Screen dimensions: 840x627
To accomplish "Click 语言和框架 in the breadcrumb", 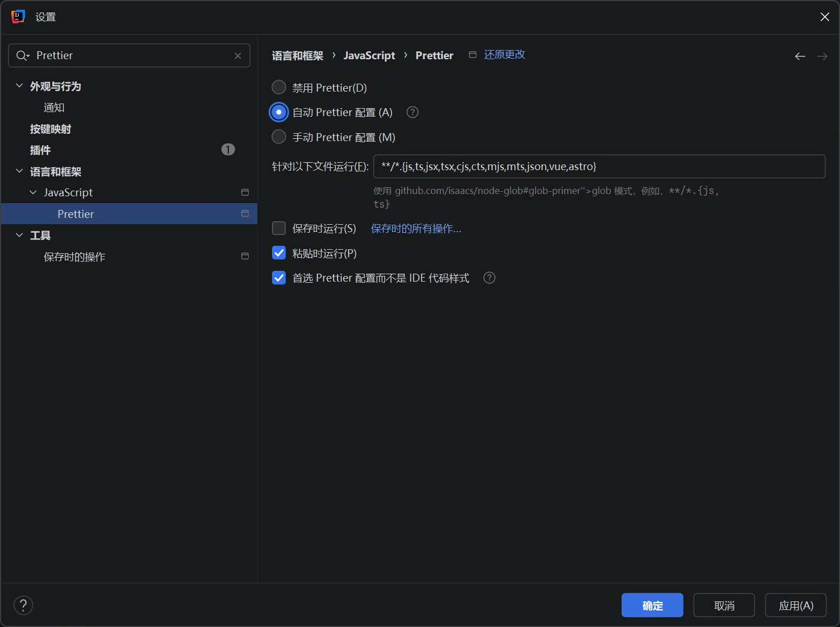I will coord(298,55).
